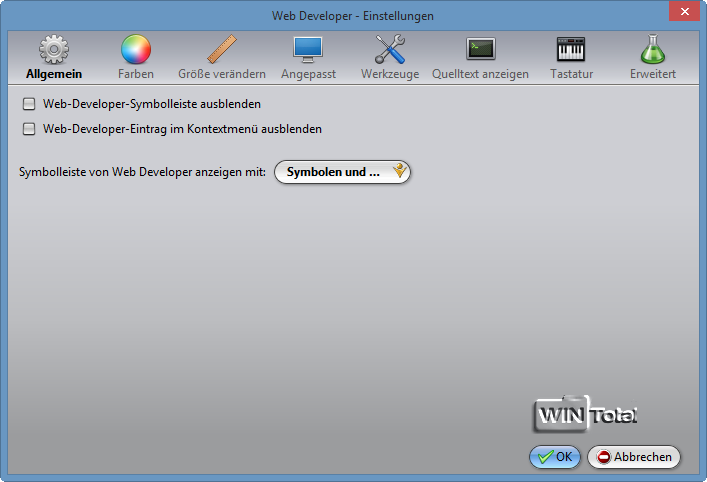This screenshot has height=482, width=707.
Task: Enable Web-Developer-Symbolleiste ausblenden checkbox
Action: tap(29, 104)
